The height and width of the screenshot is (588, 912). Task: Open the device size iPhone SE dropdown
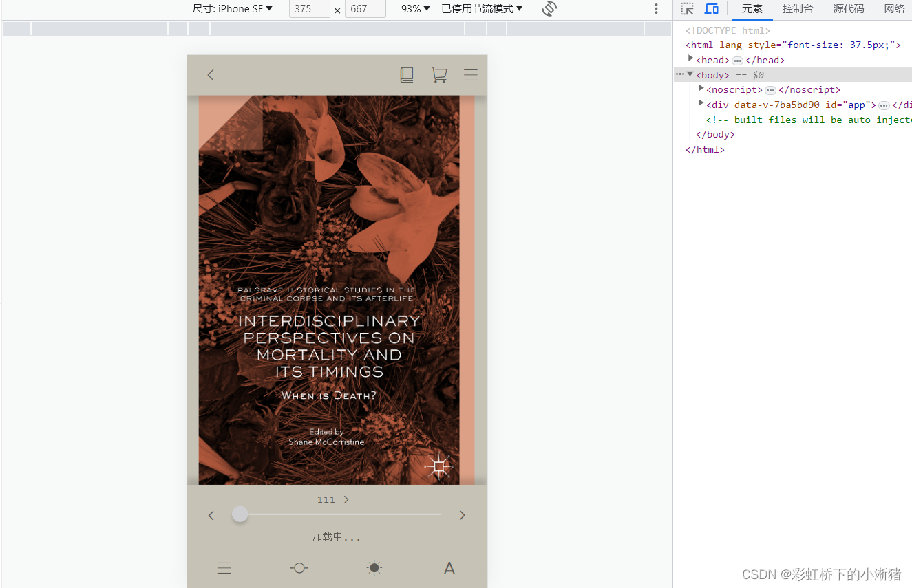(233, 9)
